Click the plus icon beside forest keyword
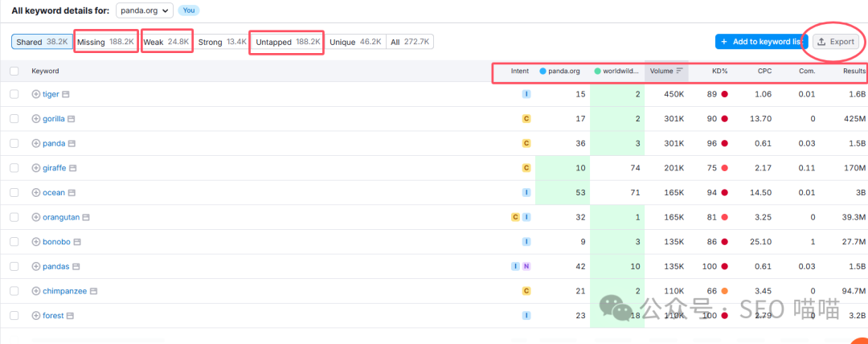Viewport: 868px width, 344px height. tap(35, 316)
